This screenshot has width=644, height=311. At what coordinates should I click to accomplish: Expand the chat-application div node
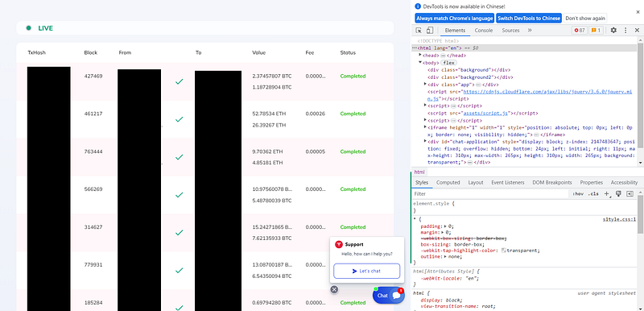coord(425,141)
